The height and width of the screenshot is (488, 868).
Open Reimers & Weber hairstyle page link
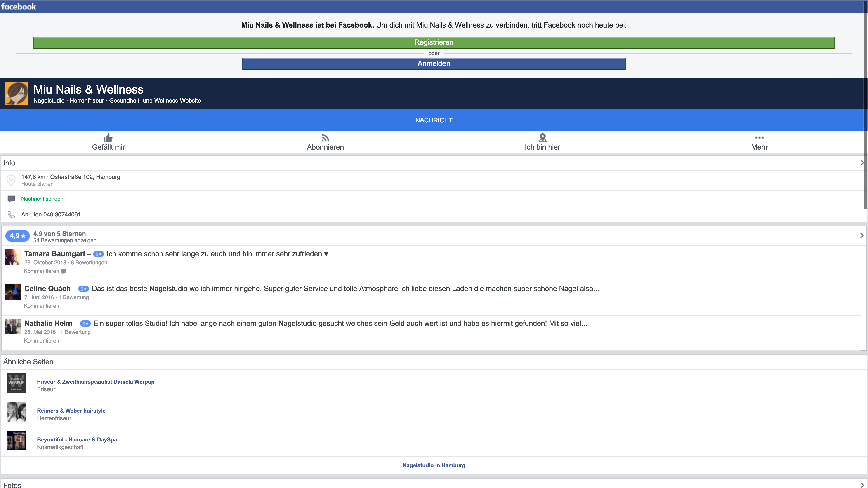(71, 411)
